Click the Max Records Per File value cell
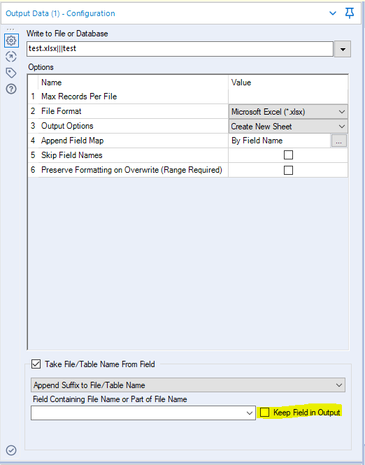This screenshot has width=365, height=465. click(288, 97)
